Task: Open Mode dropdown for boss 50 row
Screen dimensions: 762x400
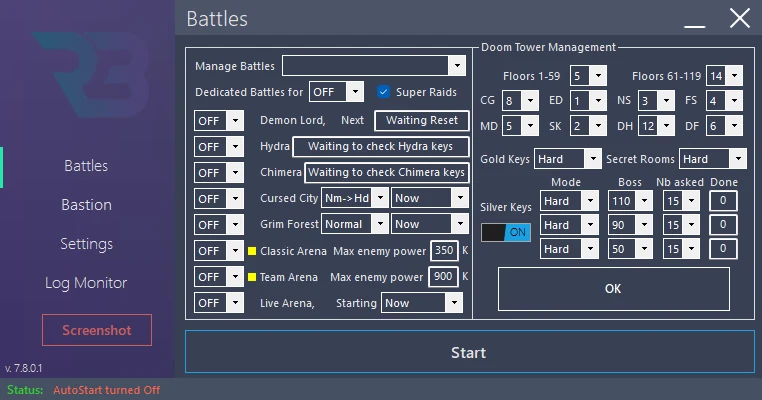Action: pos(569,249)
